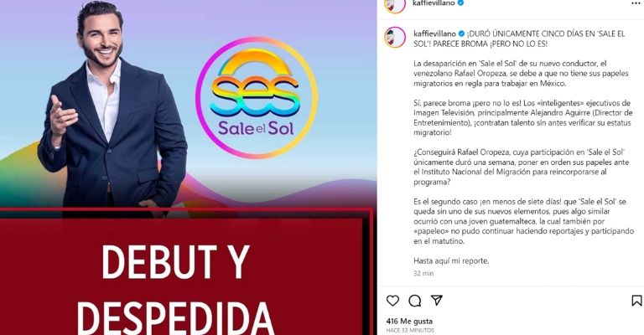This screenshot has width=644, height=335.
Task: Save post with bookmark icon
Action: tap(636, 301)
